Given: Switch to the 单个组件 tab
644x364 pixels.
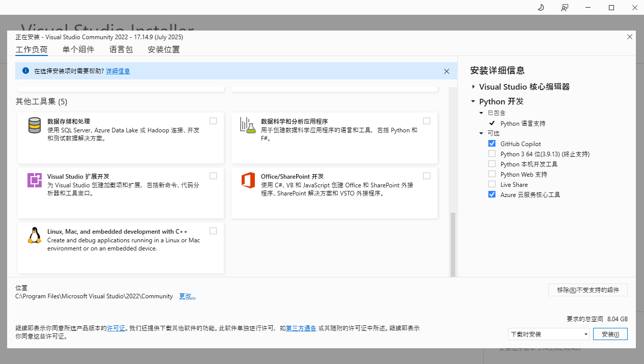Looking at the screenshot, I should [78, 49].
